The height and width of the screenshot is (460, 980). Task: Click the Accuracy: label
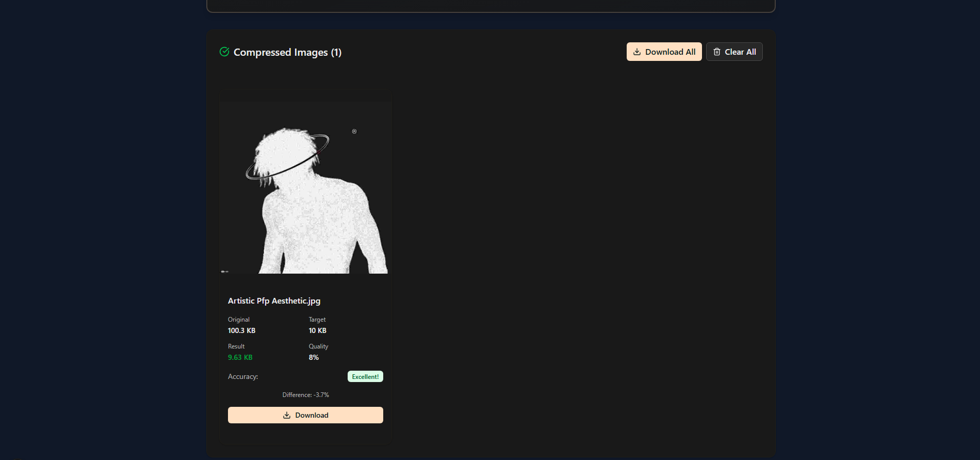coord(243,377)
